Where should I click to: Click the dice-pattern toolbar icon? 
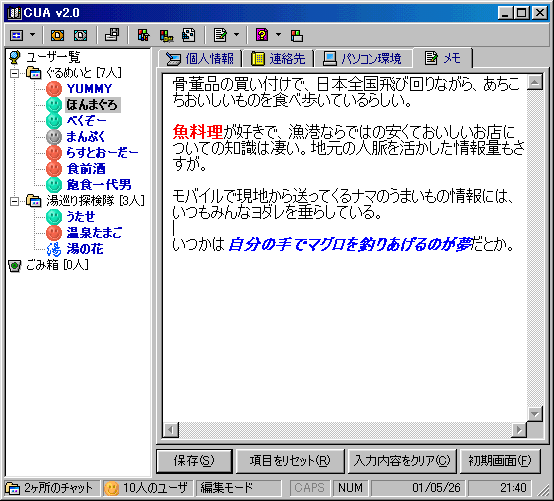(188, 35)
